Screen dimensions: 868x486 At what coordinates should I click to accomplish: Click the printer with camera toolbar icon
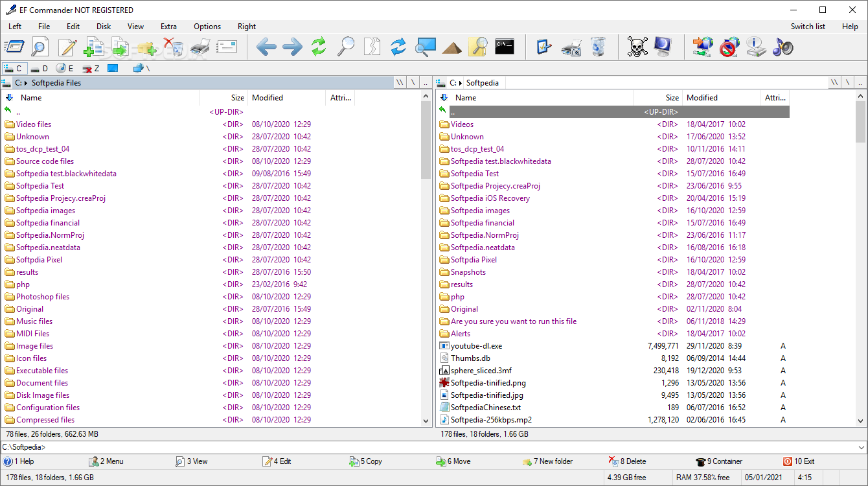click(x=571, y=47)
